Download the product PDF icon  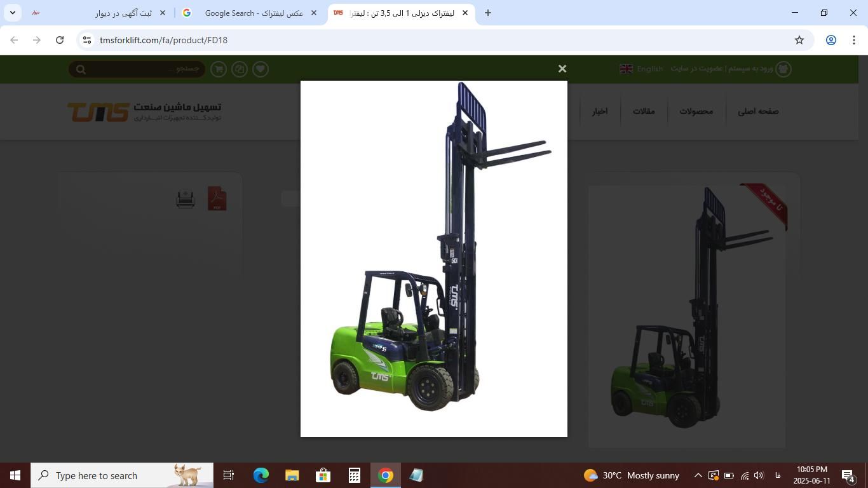point(217,199)
